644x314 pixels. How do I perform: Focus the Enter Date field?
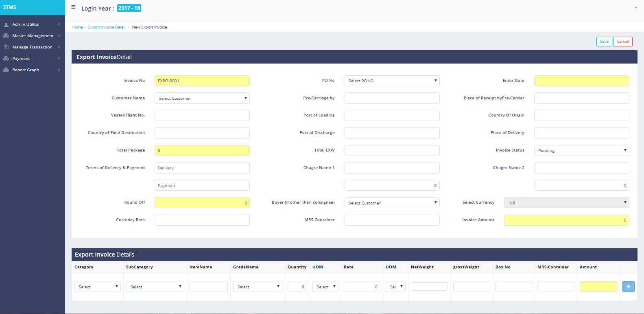click(581, 81)
